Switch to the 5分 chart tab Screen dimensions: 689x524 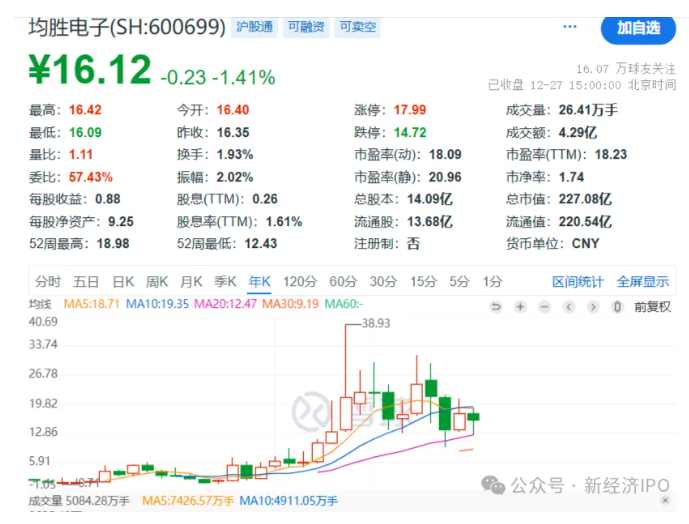coord(459,281)
